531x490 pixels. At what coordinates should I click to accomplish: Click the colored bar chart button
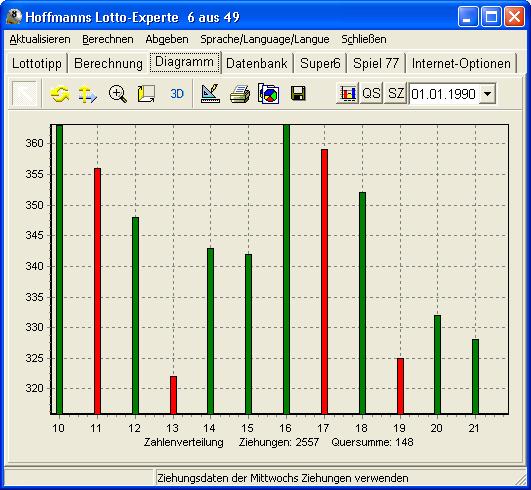pyautogui.click(x=348, y=93)
